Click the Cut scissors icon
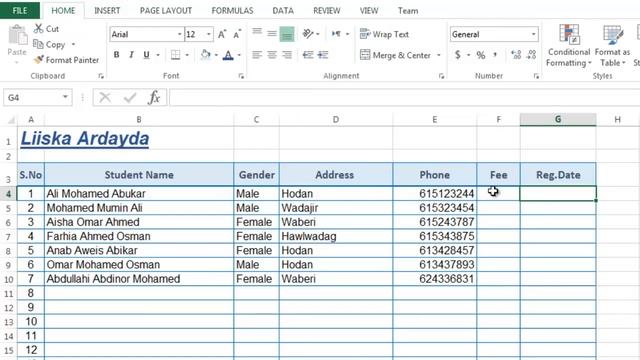 point(38,29)
